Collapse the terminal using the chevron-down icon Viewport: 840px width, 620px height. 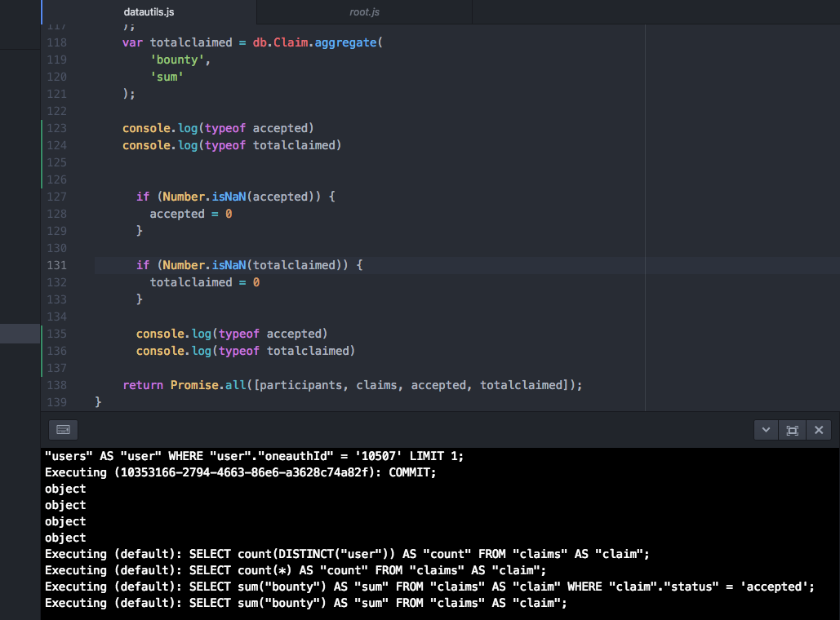(766, 430)
